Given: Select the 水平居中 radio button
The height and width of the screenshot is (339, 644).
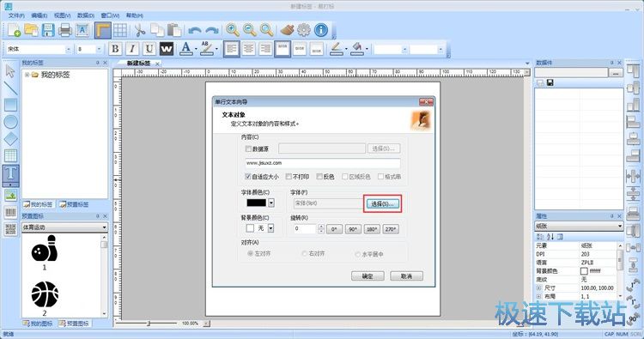Looking at the screenshot, I should pos(358,254).
